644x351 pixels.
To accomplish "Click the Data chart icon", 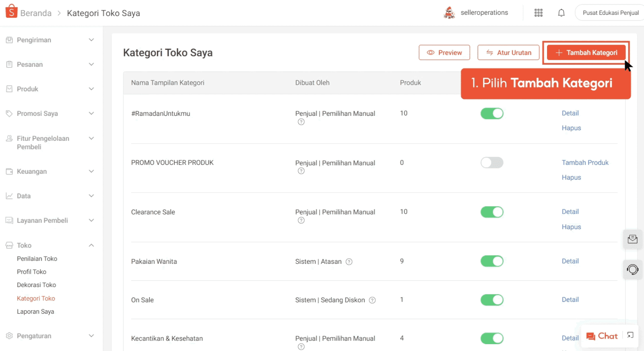I will click(9, 196).
